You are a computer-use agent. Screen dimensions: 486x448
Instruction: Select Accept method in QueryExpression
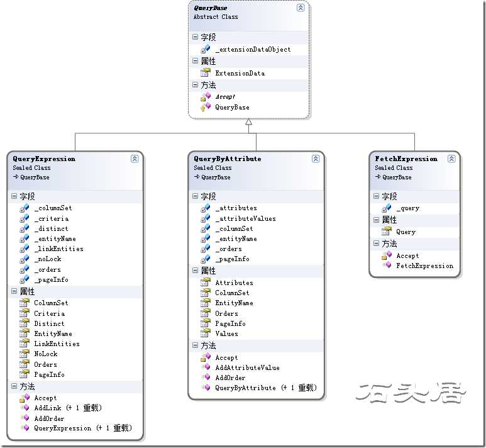(x=45, y=398)
